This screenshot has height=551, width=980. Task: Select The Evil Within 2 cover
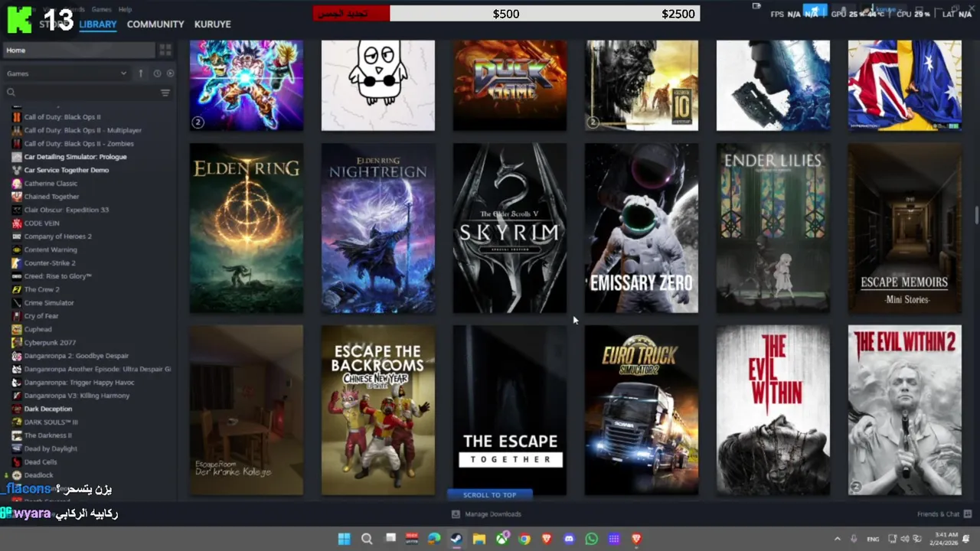tap(905, 410)
